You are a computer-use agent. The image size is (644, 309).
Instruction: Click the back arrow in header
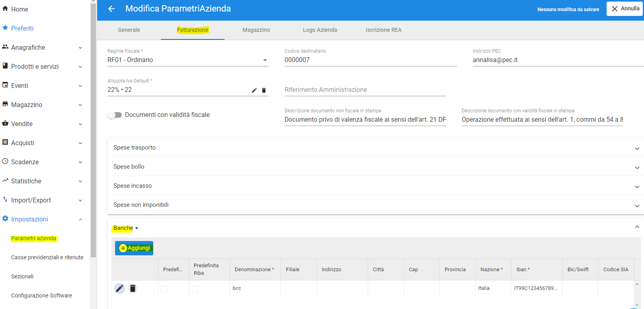pyautogui.click(x=111, y=9)
